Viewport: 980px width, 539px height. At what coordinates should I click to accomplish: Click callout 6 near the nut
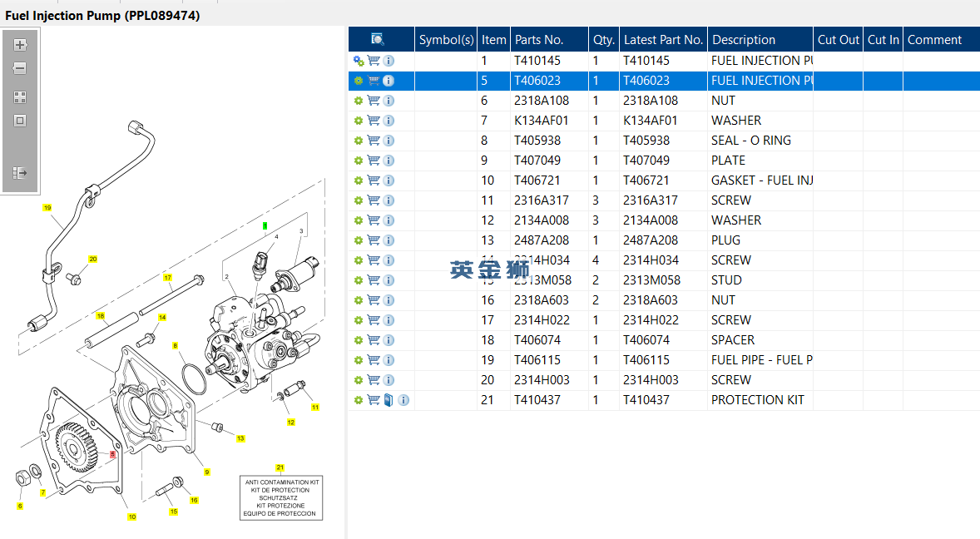(20, 506)
